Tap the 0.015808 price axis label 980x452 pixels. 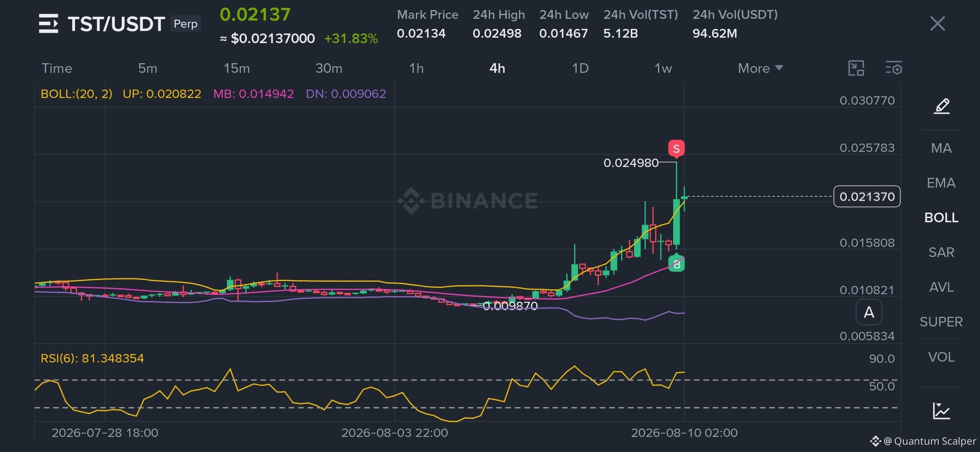click(x=867, y=243)
